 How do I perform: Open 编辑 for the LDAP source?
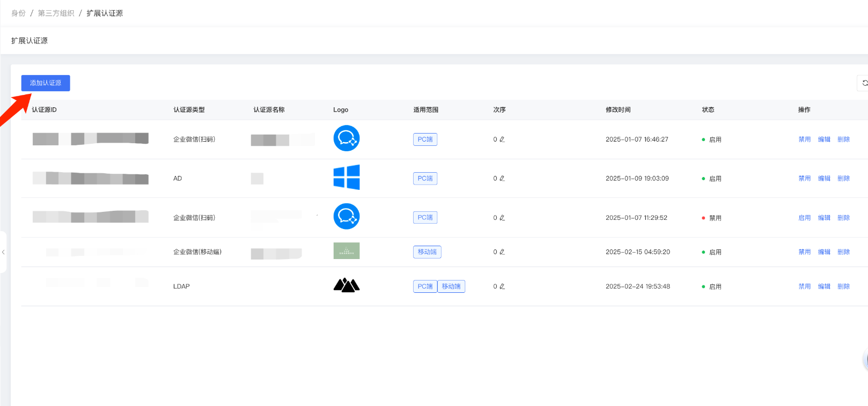[824, 286]
